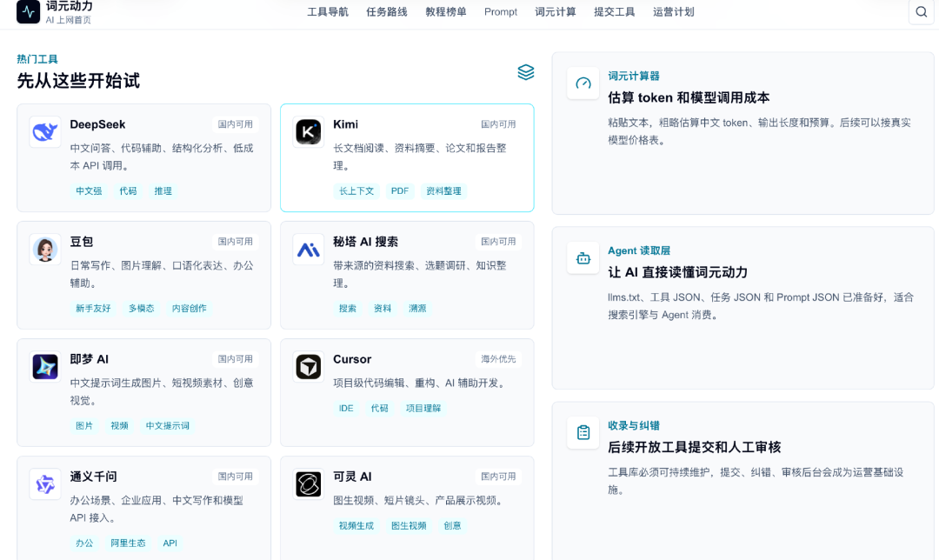The height and width of the screenshot is (560, 939).
Task: Click the 收录与纠错 clipboard icon
Action: (x=583, y=432)
